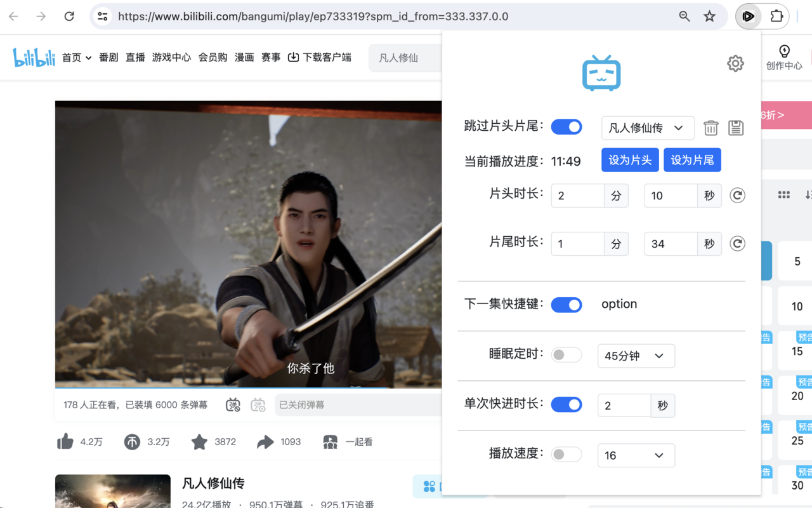Viewport: 812px width, 508px height.
Task: Favorite the video with star icon
Action: pyautogui.click(x=199, y=442)
